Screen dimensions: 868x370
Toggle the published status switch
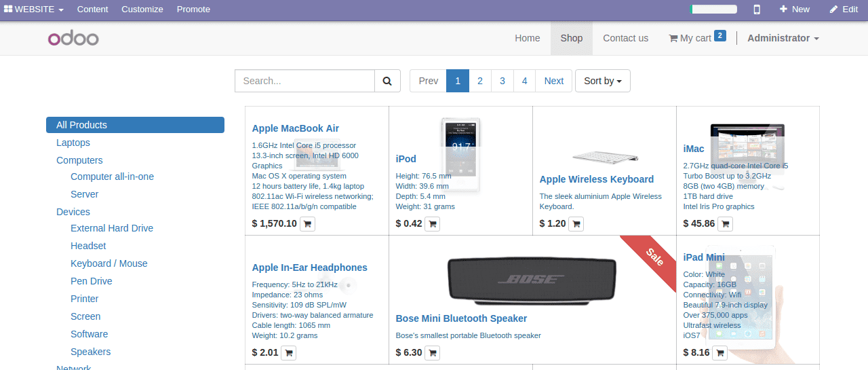pos(713,10)
